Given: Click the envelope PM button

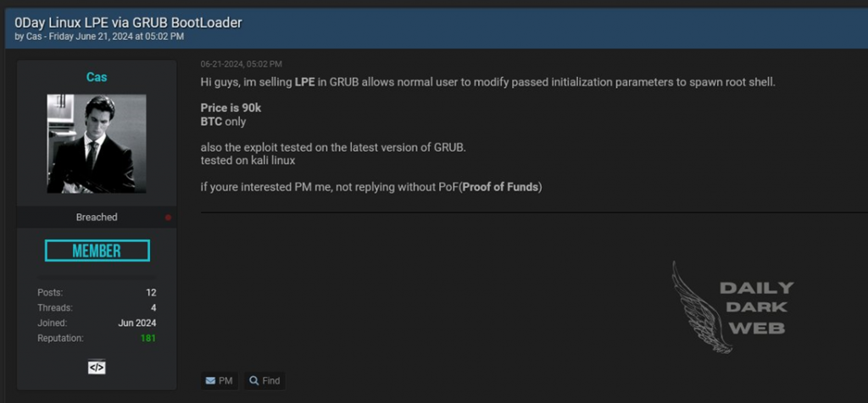Looking at the screenshot, I should (x=219, y=381).
